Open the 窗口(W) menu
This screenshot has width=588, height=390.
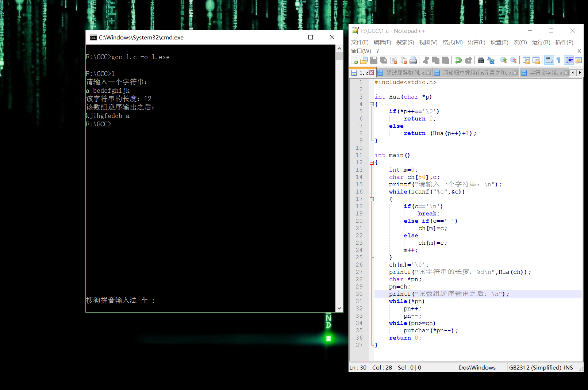(x=361, y=51)
